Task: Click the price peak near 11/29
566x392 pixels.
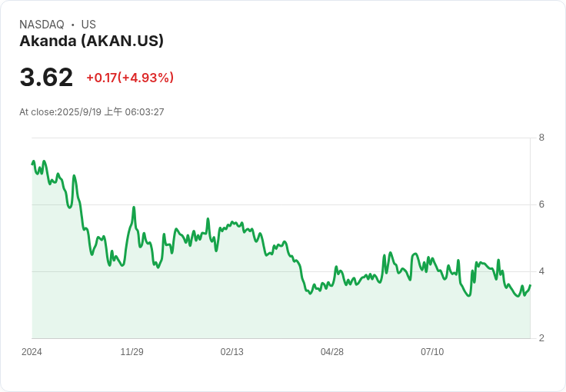Action: (x=134, y=208)
